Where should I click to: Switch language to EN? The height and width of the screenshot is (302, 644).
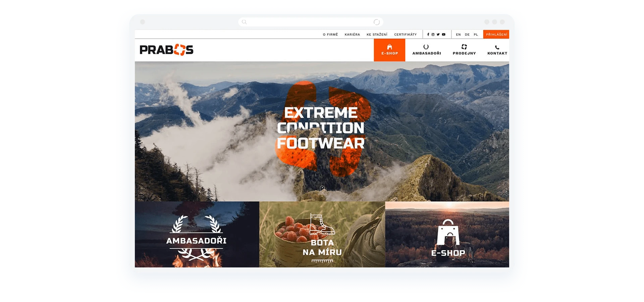tap(458, 35)
